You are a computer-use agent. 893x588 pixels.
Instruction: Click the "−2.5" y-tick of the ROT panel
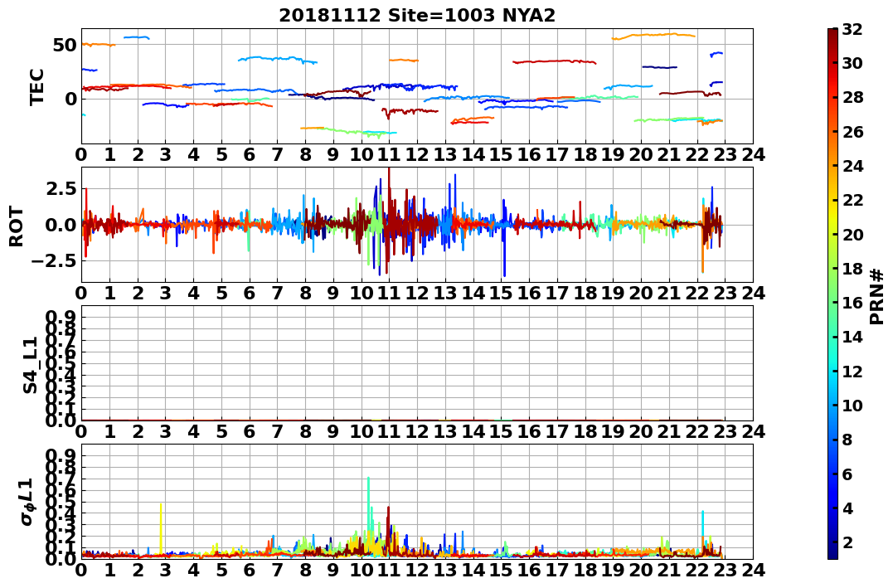click(x=53, y=261)
